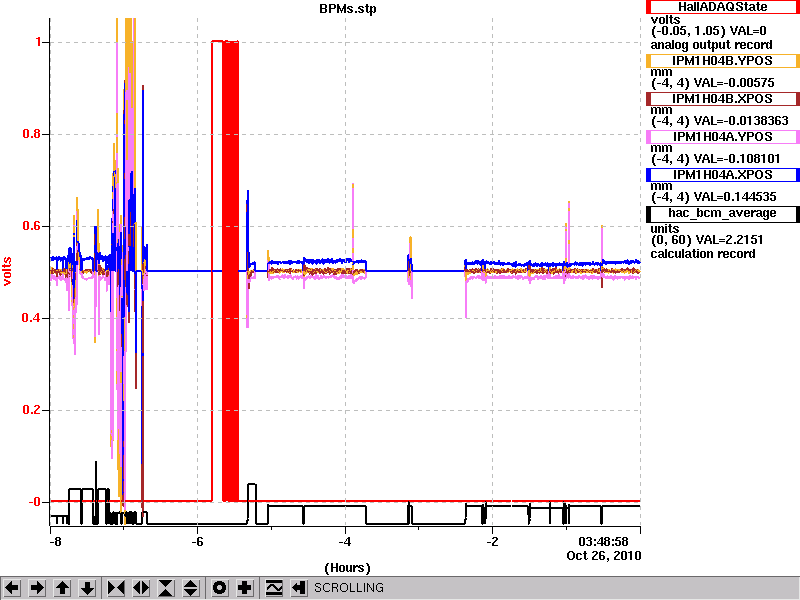This screenshot has width=800, height=600.
Task: Click the x-axis tick label '-6'
Action: pos(197,542)
